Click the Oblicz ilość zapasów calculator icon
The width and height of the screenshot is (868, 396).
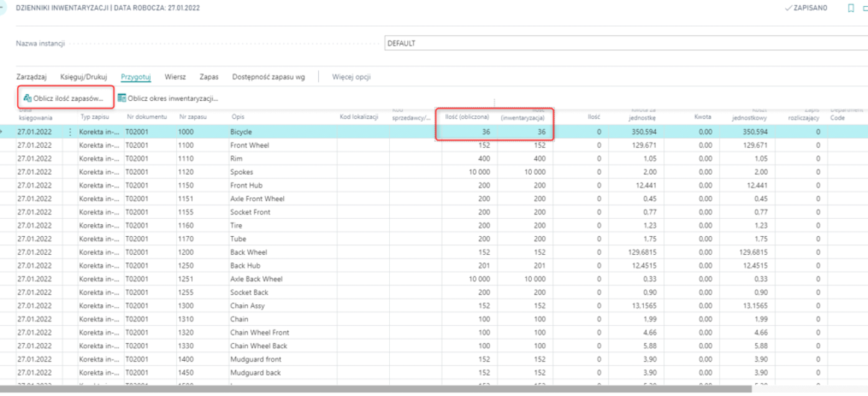(x=27, y=98)
